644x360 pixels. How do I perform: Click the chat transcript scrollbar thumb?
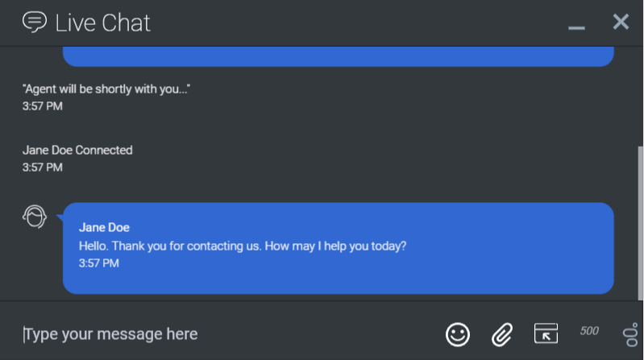point(640,221)
